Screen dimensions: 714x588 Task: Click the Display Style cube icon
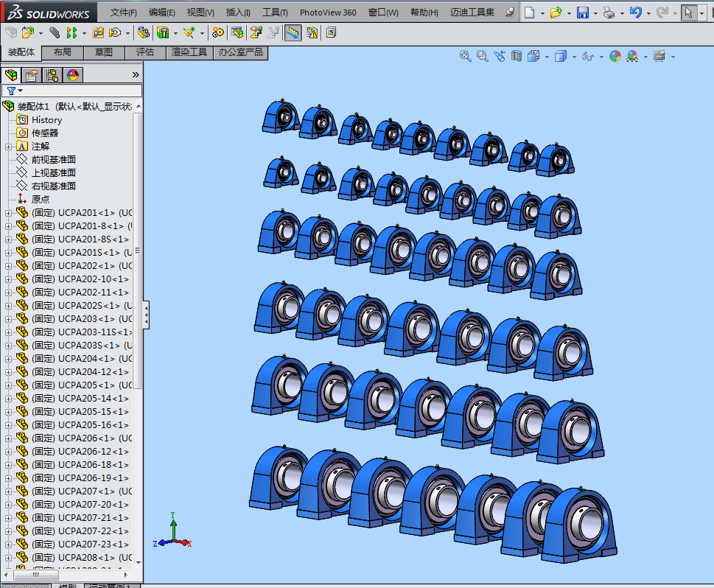561,56
